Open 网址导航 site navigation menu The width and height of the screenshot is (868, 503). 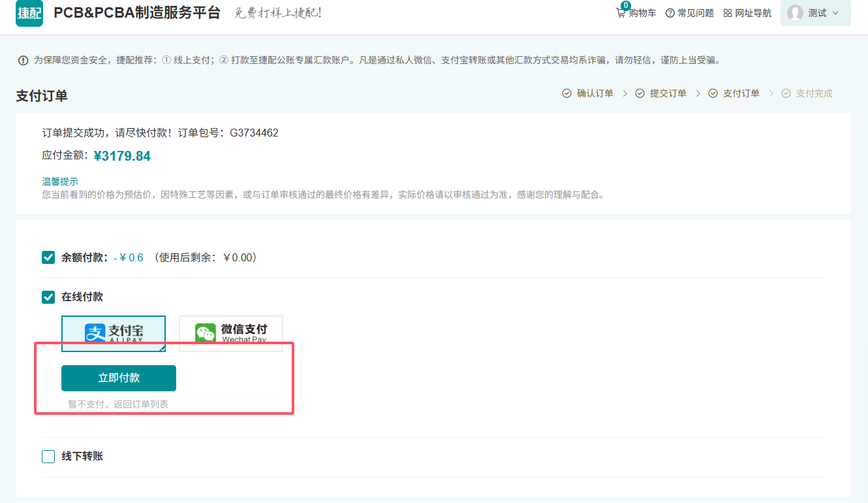(753, 13)
